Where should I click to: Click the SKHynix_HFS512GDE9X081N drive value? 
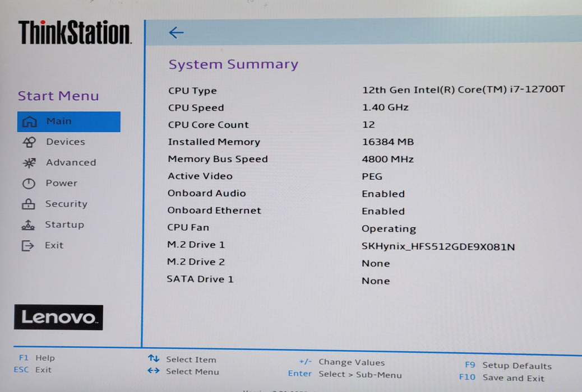tap(438, 246)
